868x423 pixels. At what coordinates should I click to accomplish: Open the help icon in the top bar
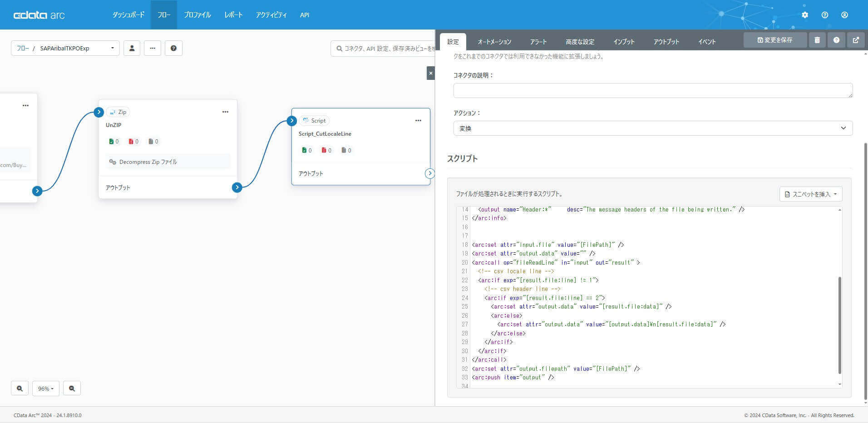coord(825,15)
